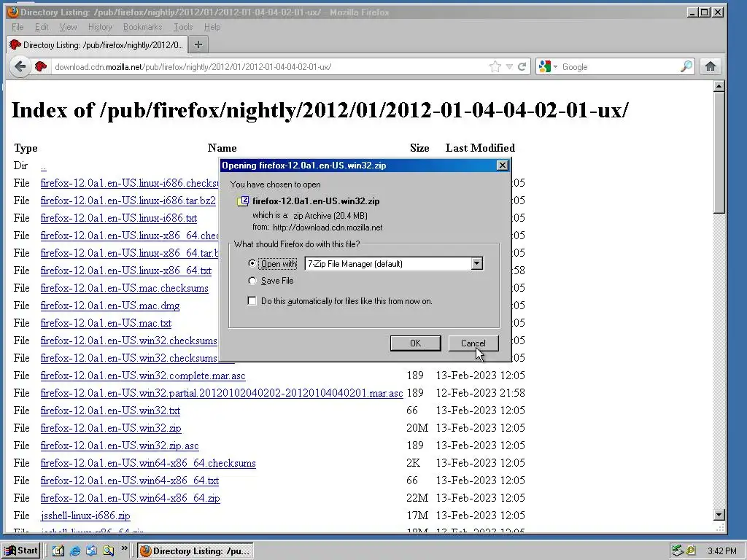Open firefox-12.0a1.en-US.win32.txt link
The image size is (747, 560).
click(110, 411)
